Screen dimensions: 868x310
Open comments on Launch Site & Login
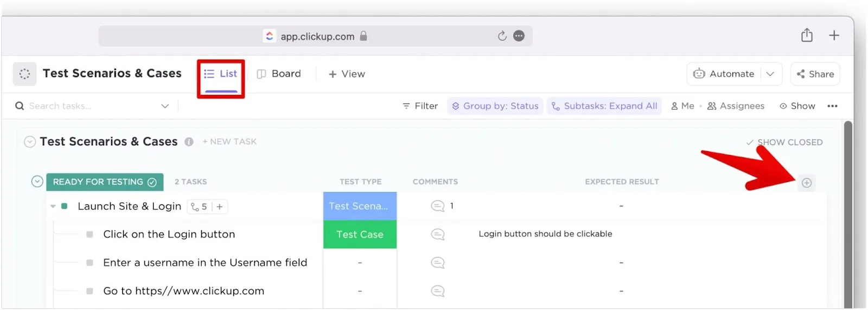438,206
